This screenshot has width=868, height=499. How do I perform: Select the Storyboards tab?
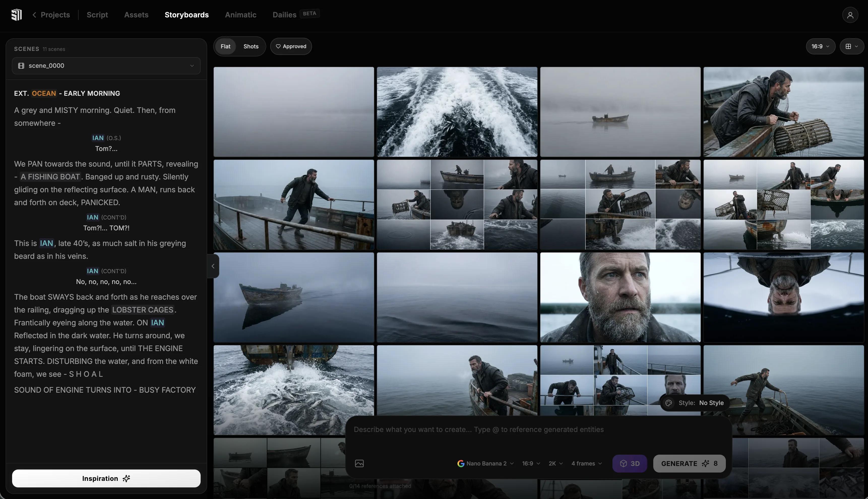click(187, 15)
